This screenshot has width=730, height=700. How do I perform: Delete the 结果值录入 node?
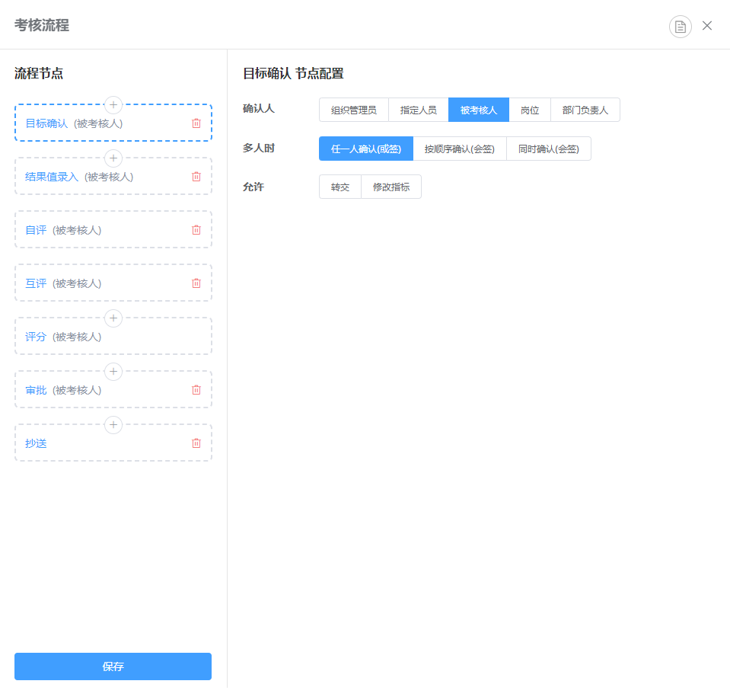196,177
